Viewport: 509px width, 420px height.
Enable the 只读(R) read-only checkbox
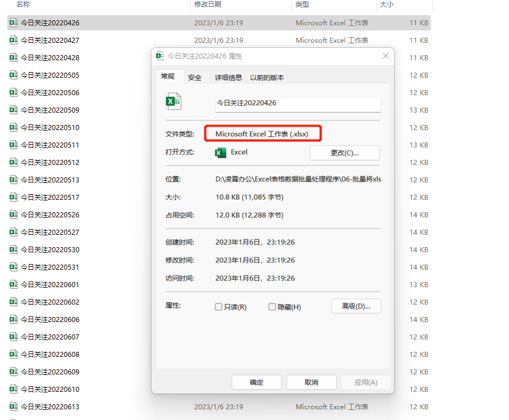click(x=219, y=307)
